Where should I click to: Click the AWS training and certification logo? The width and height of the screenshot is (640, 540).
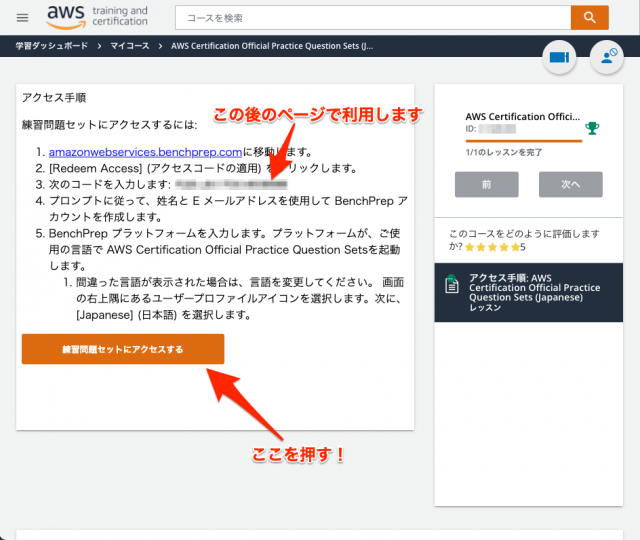click(x=97, y=17)
